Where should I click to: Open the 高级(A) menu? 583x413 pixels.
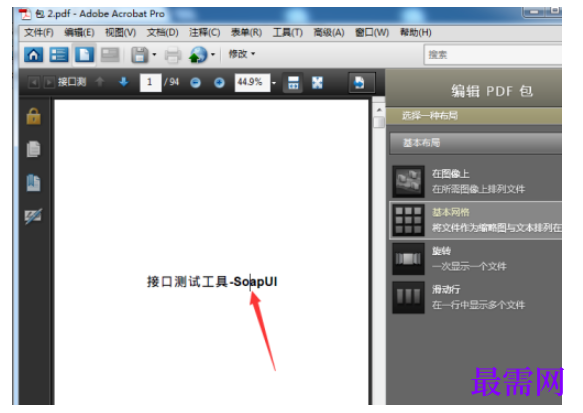329,33
